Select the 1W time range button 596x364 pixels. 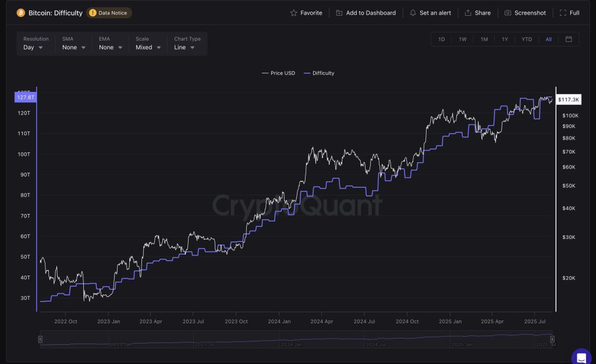tap(462, 40)
